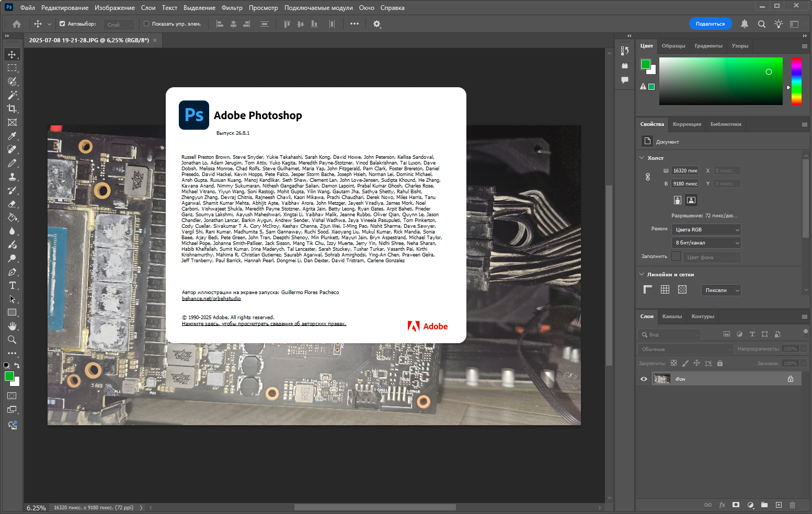Create a new layer icon
The image size is (812, 514).
click(x=779, y=505)
